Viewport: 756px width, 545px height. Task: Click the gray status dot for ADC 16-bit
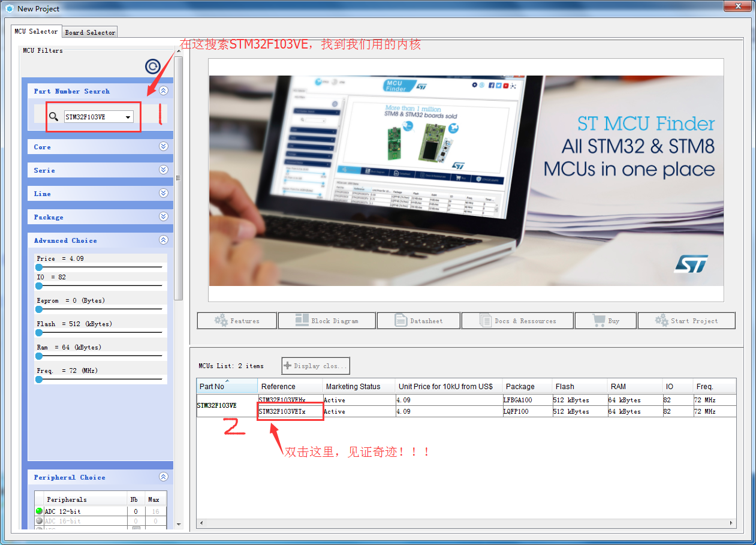(x=40, y=521)
